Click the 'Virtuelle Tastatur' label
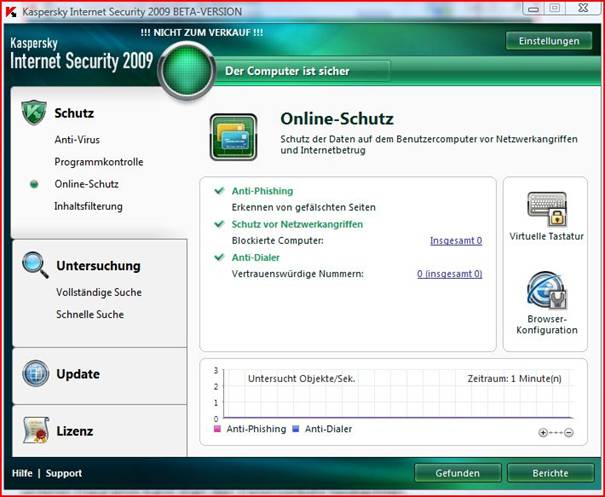 coord(546,236)
